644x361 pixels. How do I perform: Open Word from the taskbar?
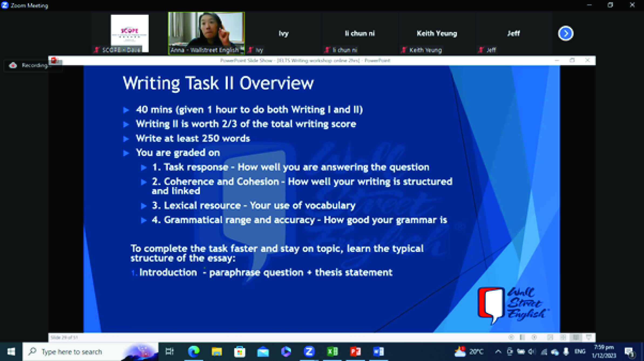(x=378, y=351)
